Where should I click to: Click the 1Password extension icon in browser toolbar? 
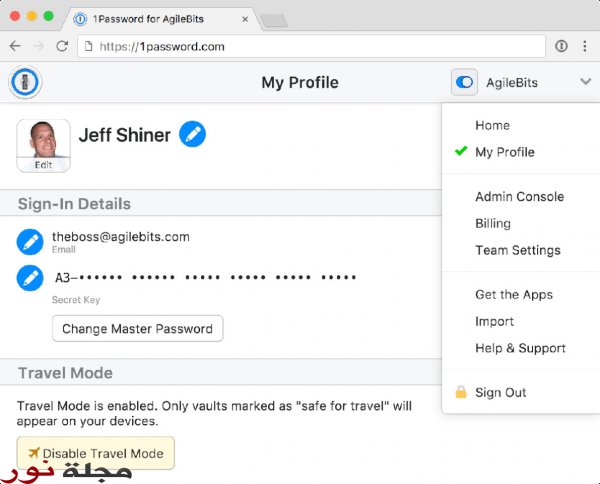(x=561, y=46)
